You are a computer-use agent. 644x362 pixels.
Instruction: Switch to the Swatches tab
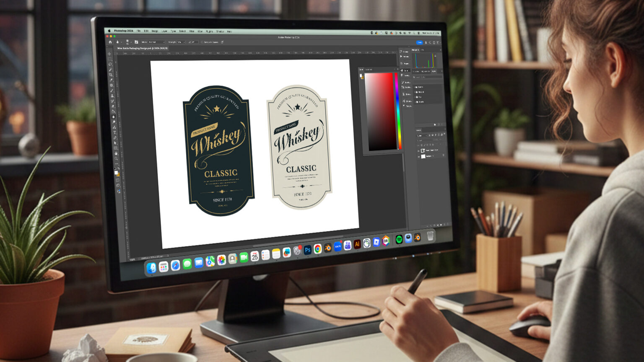tap(369, 69)
